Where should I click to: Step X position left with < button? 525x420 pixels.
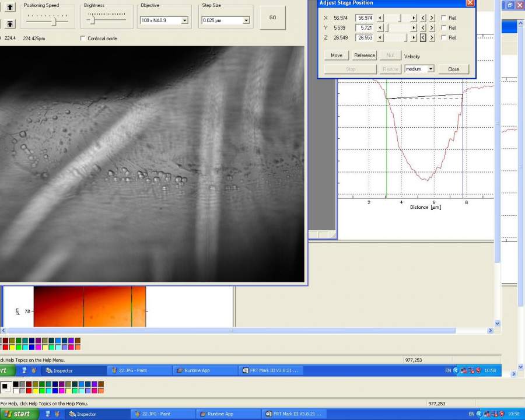[423, 18]
